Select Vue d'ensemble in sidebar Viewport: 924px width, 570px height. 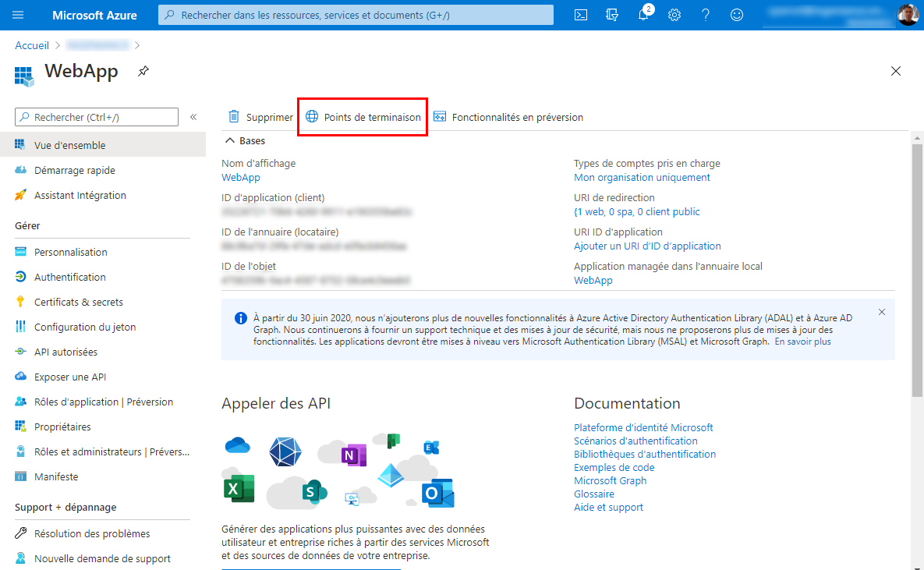pos(102,145)
